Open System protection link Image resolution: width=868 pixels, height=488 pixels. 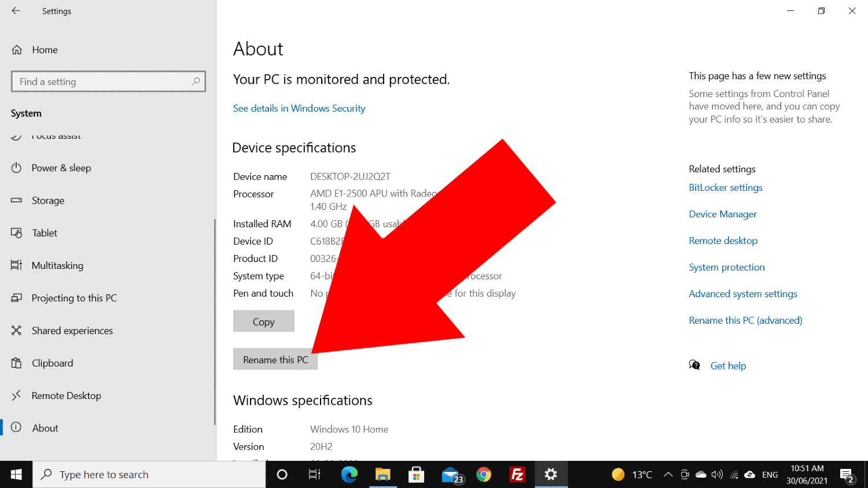point(727,267)
